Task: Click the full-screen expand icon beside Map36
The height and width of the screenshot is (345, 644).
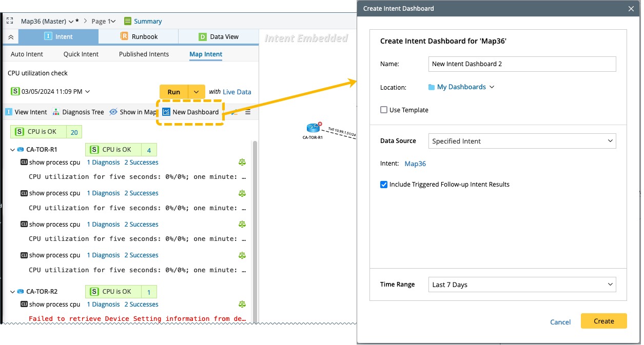Action: tap(10, 21)
